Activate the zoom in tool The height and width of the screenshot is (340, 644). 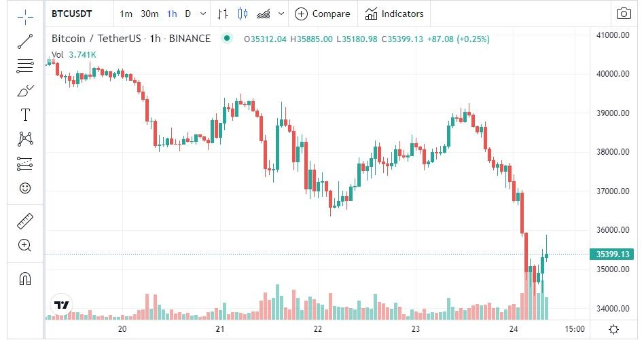25,246
